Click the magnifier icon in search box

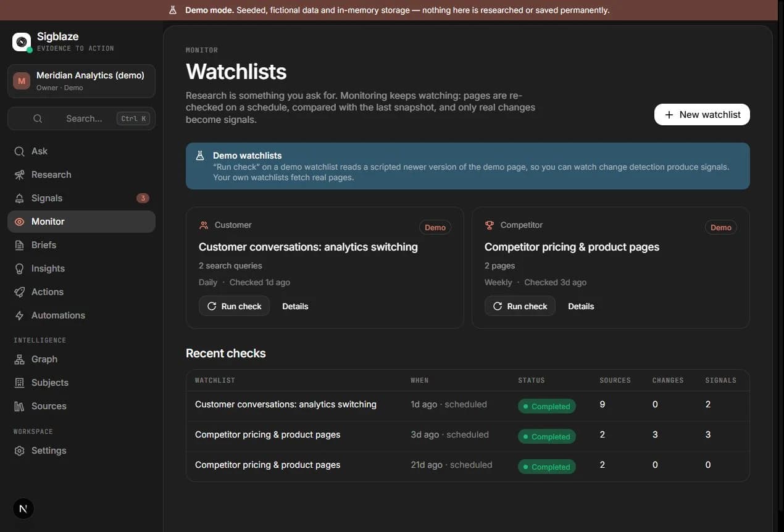tap(38, 118)
